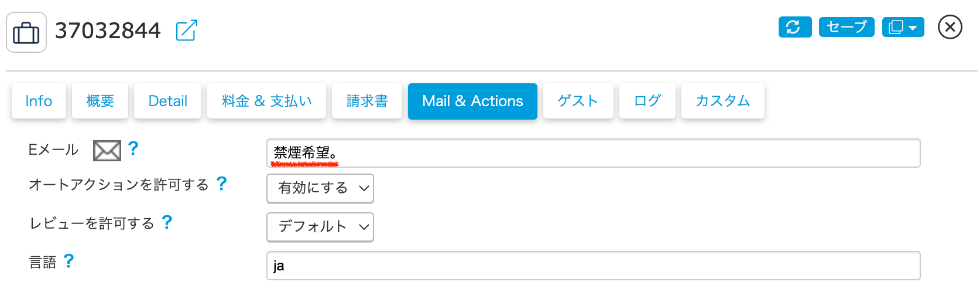
Task: Click the 言語 input field
Action: (592, 266)
